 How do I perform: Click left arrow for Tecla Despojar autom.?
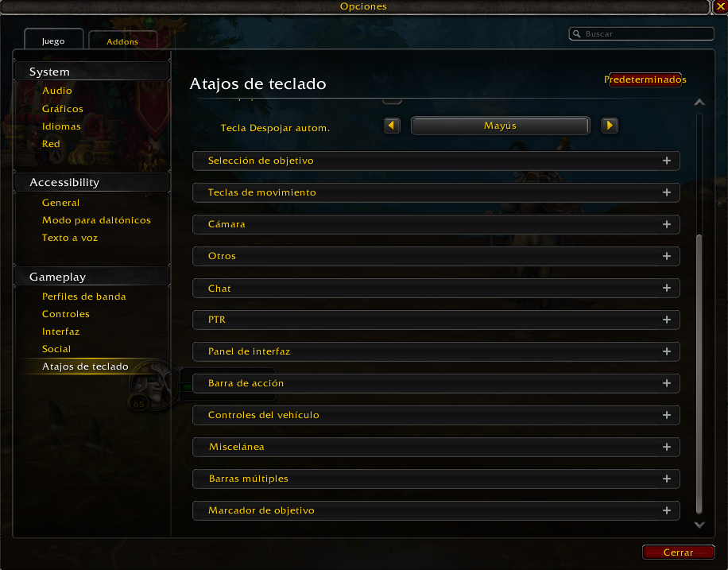pyautogui.click(x=392, y=126)
